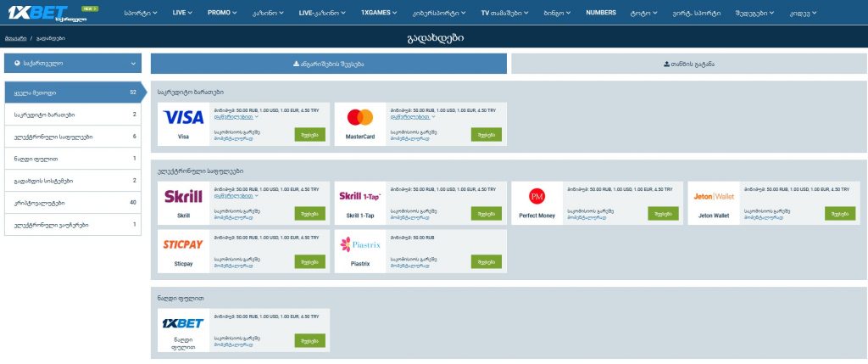The width and height of the screenshot is (868, 364).
Task: Open the საქართველო country dropdown
Action: click(x=75, y=63)
